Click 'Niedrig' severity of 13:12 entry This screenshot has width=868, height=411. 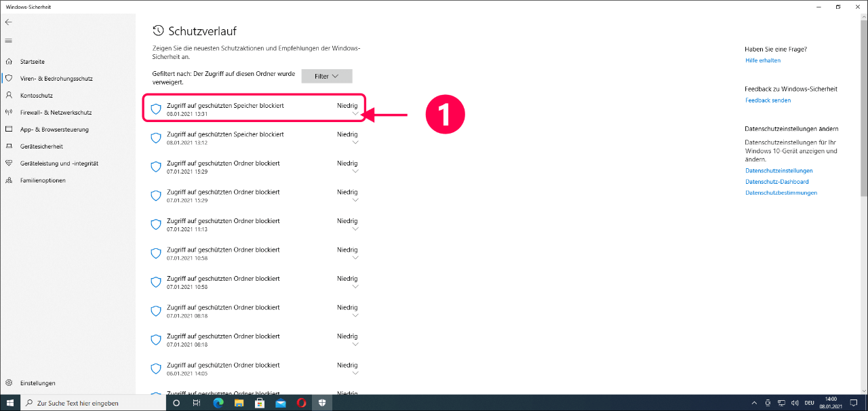347,134
